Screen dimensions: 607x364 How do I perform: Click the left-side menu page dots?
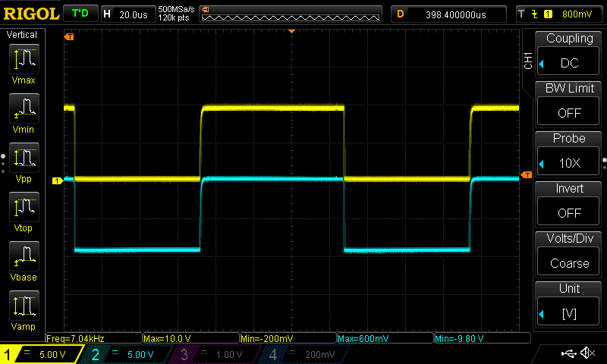3,163
